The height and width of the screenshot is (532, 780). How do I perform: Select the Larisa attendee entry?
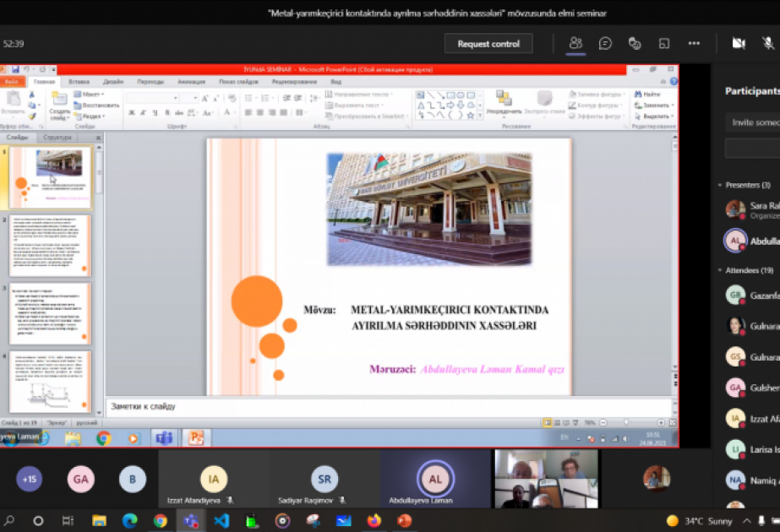point(751,449)
